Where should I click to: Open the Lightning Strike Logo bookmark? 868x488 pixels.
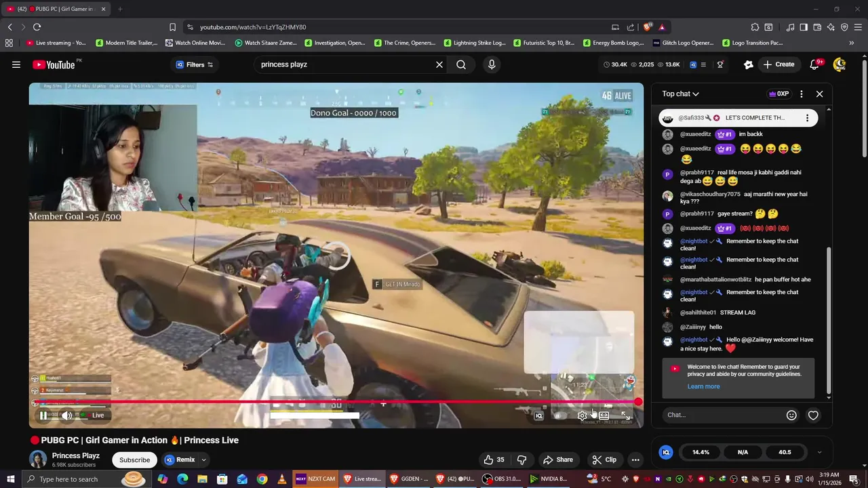(x=475, y=43)
